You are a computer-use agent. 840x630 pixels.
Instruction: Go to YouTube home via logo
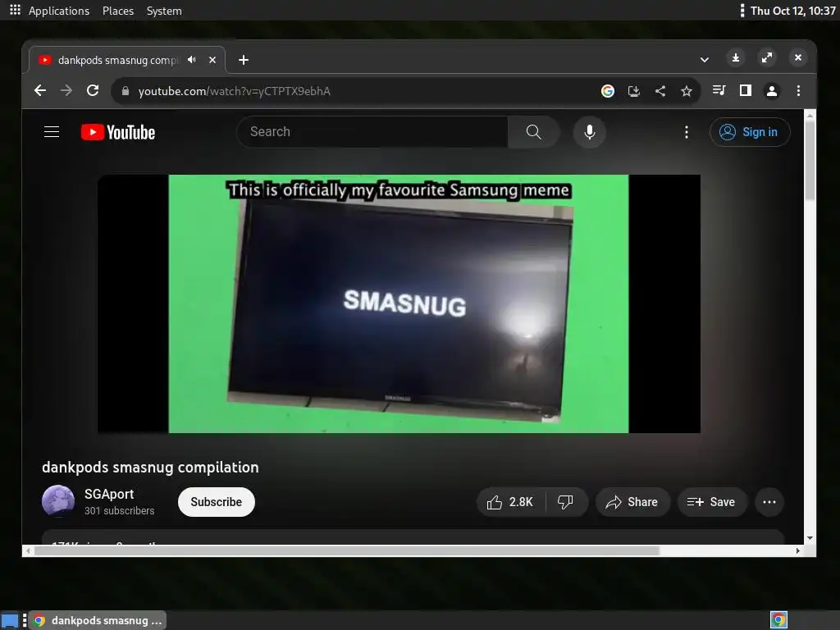click(118, 132)
